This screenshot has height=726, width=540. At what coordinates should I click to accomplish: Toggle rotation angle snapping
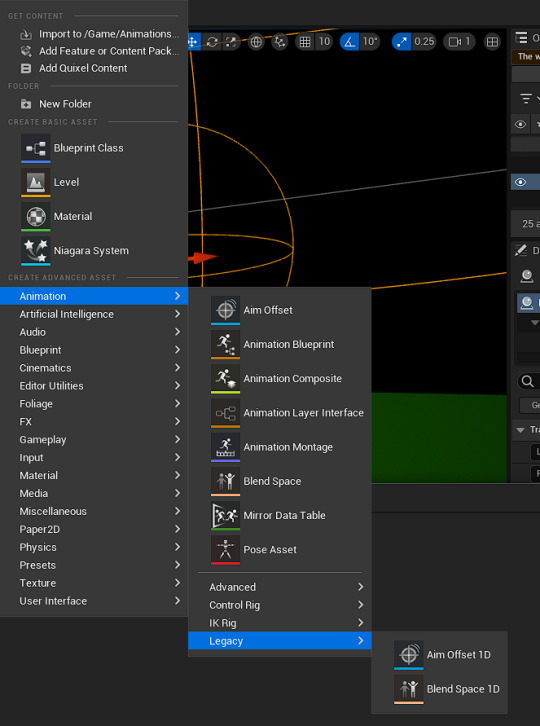tap(350, 42)
